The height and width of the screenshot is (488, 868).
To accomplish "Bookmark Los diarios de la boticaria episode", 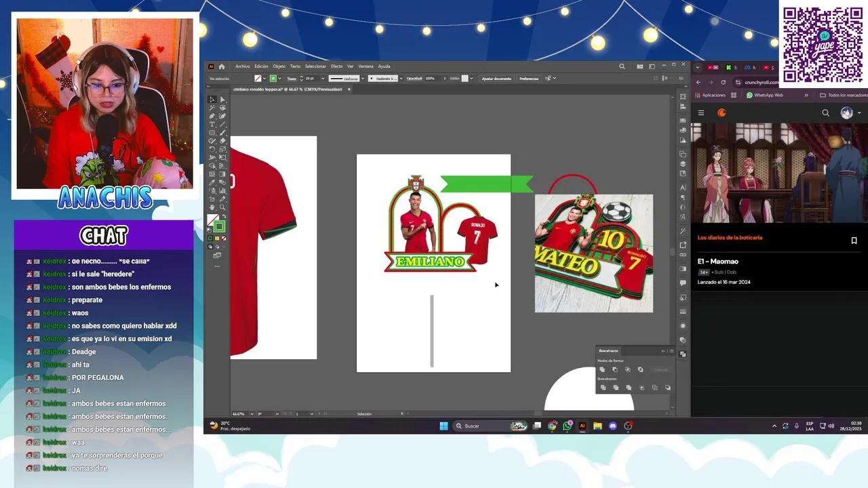I will pyautogui.click(x=854, y=241).
